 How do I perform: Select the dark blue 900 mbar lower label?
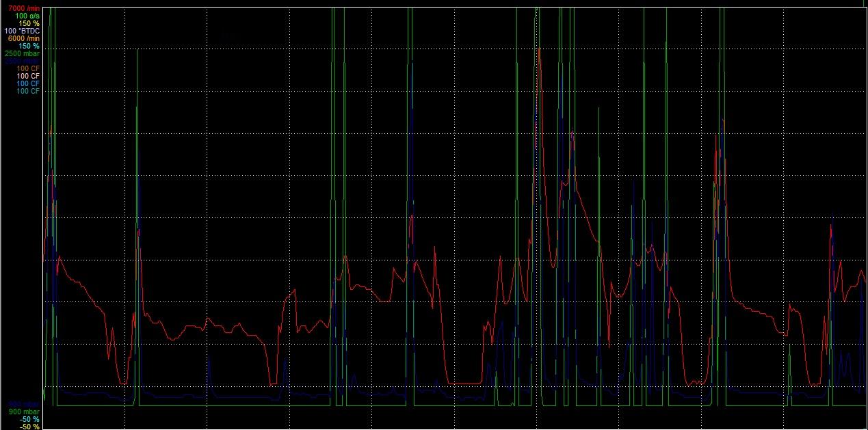point(24,404)
